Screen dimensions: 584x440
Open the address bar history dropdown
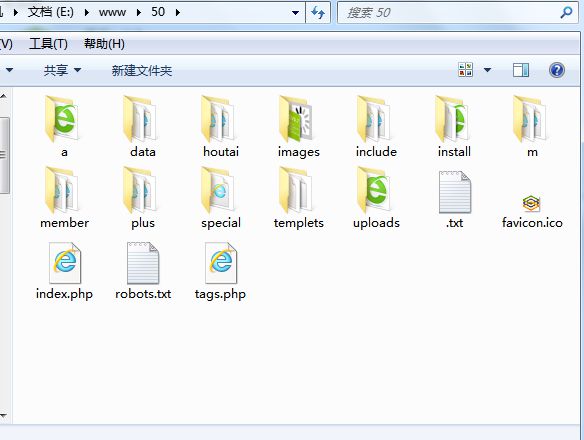295,13
